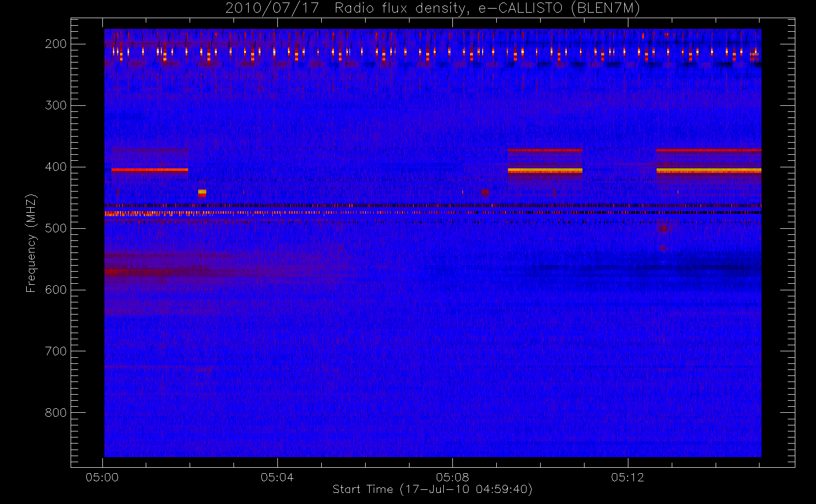
Task: Select the 700 frequency tick label
Action: 56,351
